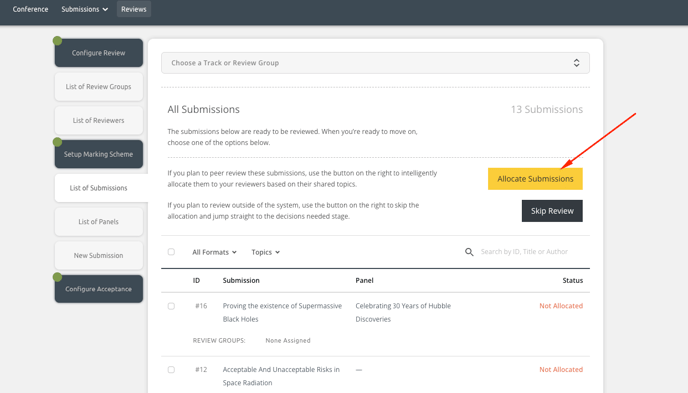Click the search magnifier icon
The width and height of the screenshot is (688, 393).
469,252
